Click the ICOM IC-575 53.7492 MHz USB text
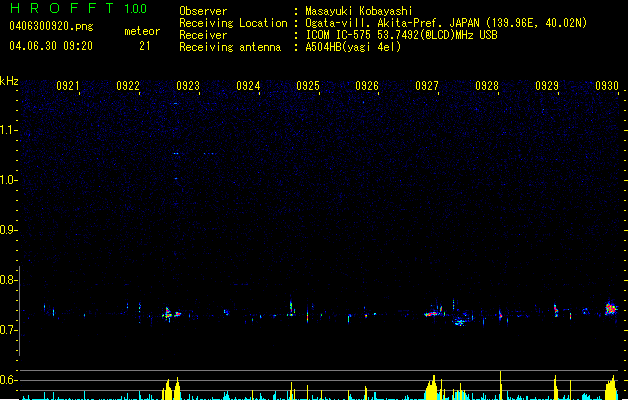 pyautogui.click(x=402, y=35)
